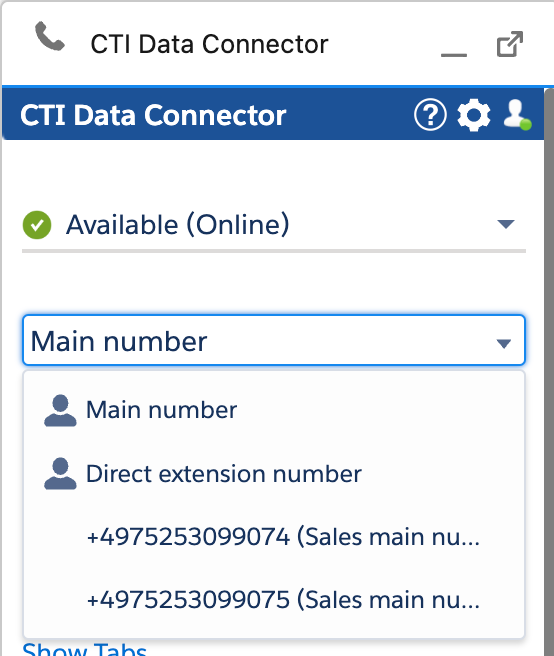Expand the Available (Online) status arrow
This screenshot has width=554, height=656.
506,224
